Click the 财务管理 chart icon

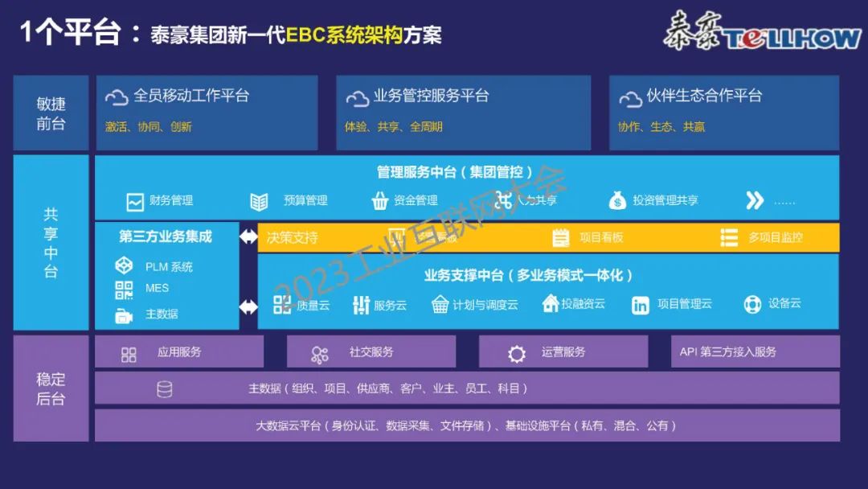(135, 201)
